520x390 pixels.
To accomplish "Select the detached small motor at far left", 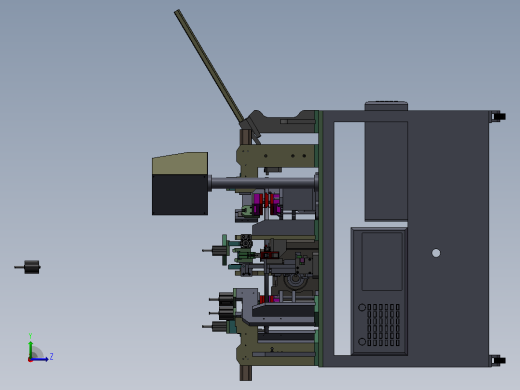I will 28,267.
